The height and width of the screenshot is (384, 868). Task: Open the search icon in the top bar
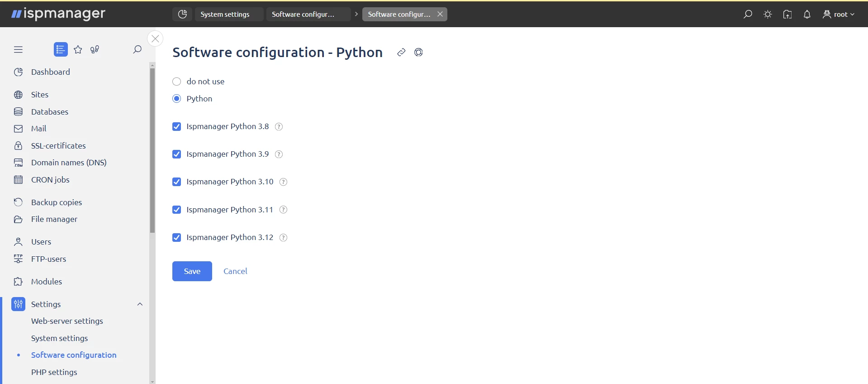tap(748, 14)
